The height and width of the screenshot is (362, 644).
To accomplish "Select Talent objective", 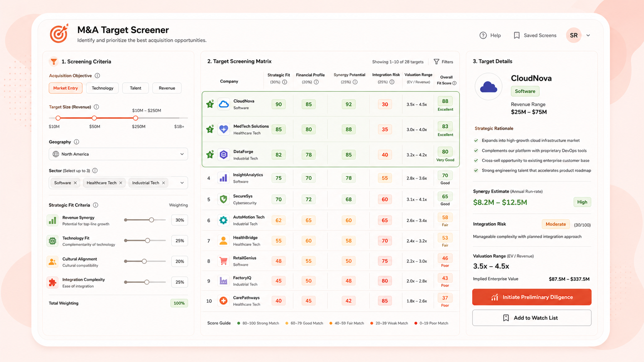I will tap(136, 88).
